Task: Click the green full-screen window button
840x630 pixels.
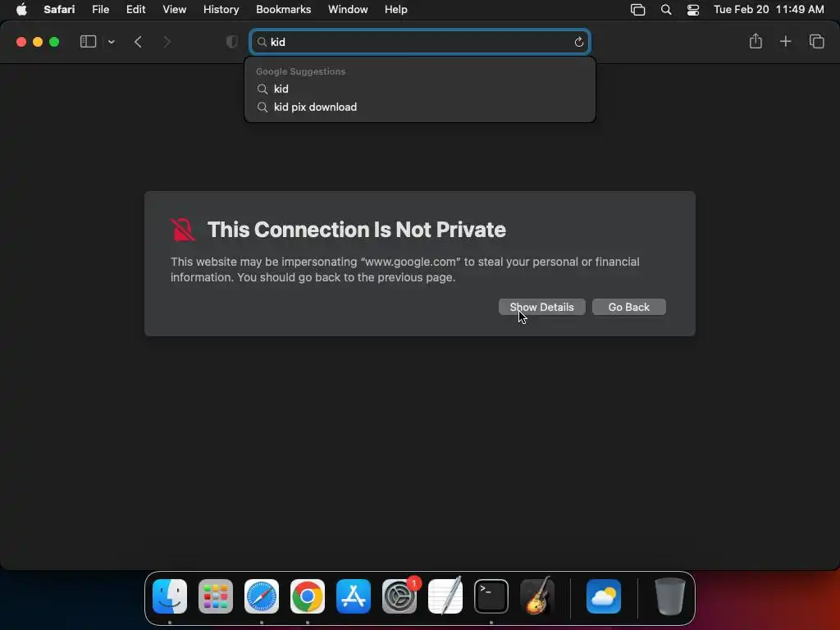Action: [x=54, y=42]
